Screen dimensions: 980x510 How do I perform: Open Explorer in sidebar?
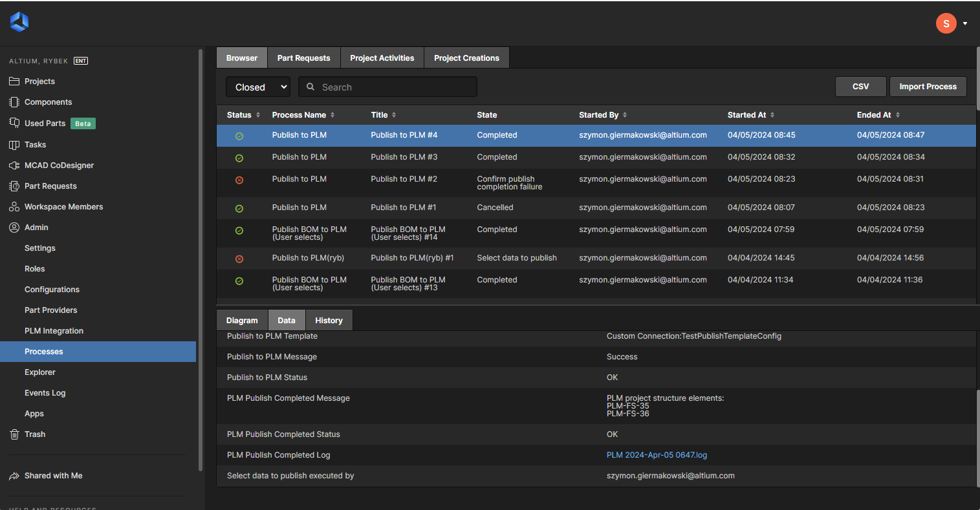point(40,372)
